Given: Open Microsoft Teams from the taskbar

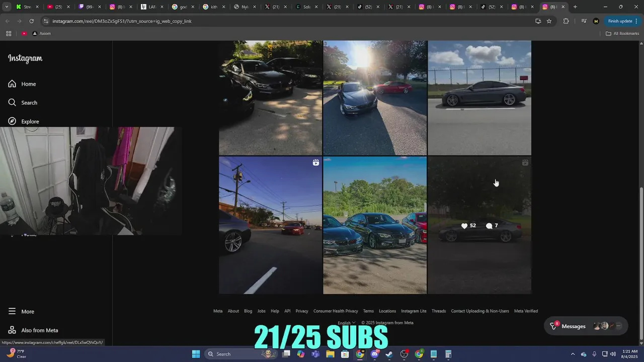Looking at the screenshot, I should point(315,354).
